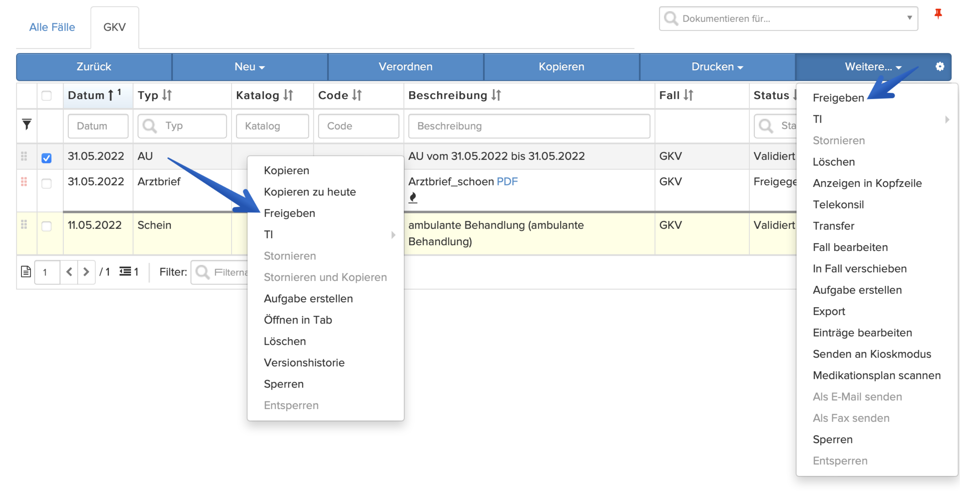The width and height of the screenshot is (980, 494).
Task: Click the Kopieren toolbar button
Action: point(562,67)
